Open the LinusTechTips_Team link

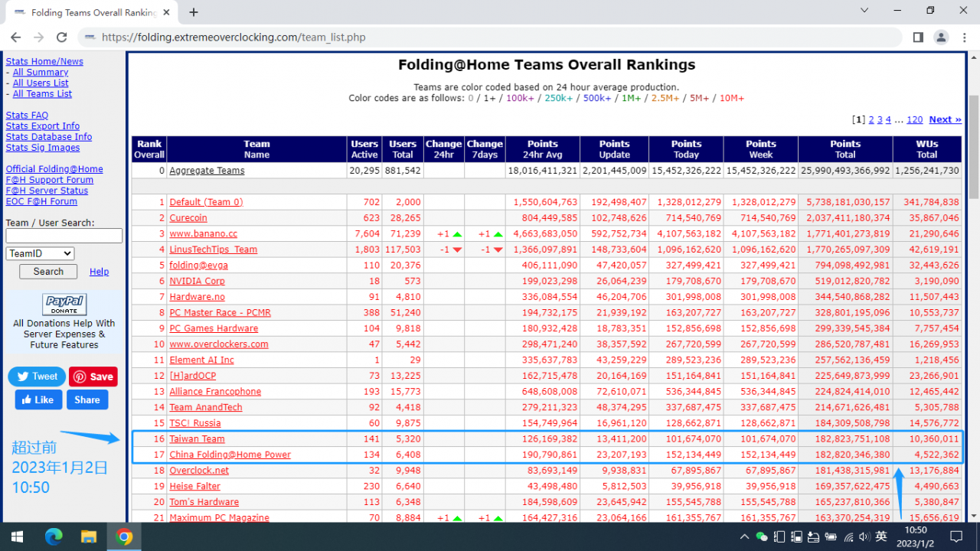click(214, 249)
